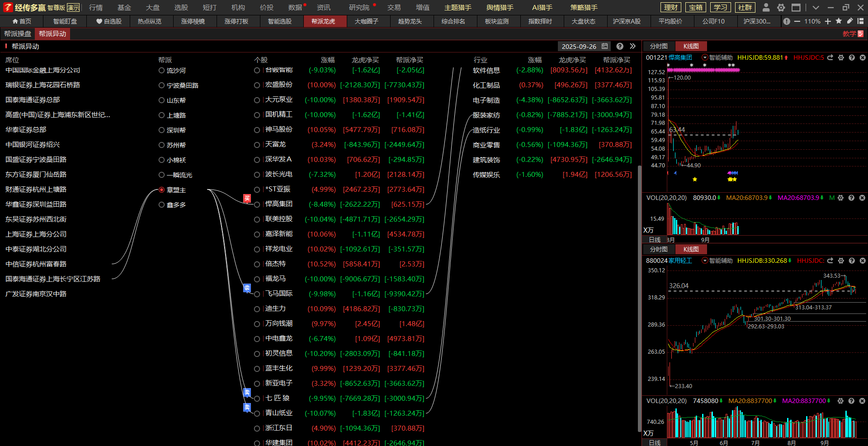868x446 pixels.
Task: Click the window layout icon in title bar
Action: coord(796,7)
